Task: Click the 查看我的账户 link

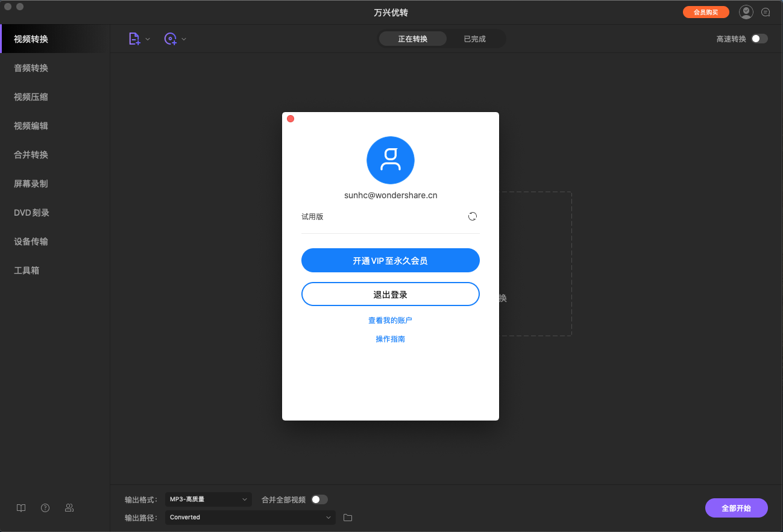Action: (390, 320)
